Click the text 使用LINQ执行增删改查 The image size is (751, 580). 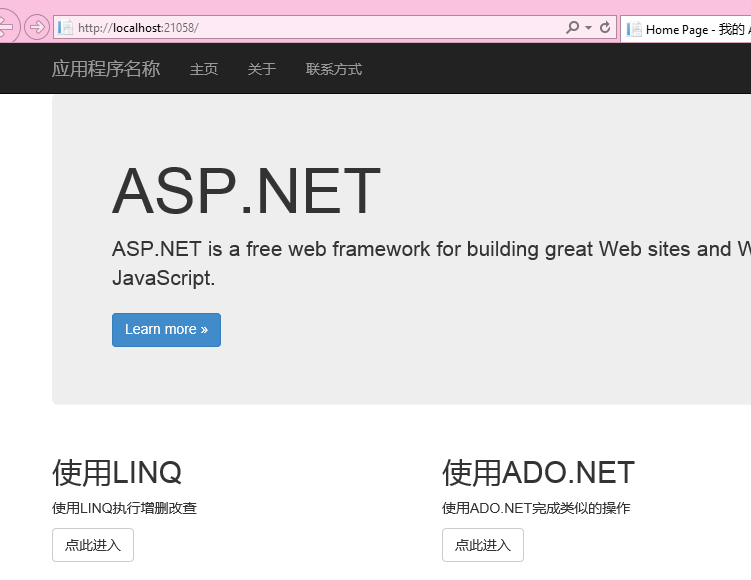coord(125,508)
